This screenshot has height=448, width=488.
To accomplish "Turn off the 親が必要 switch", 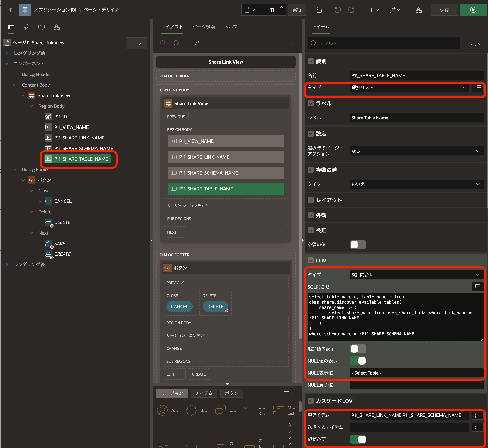I will pos(358,439).
